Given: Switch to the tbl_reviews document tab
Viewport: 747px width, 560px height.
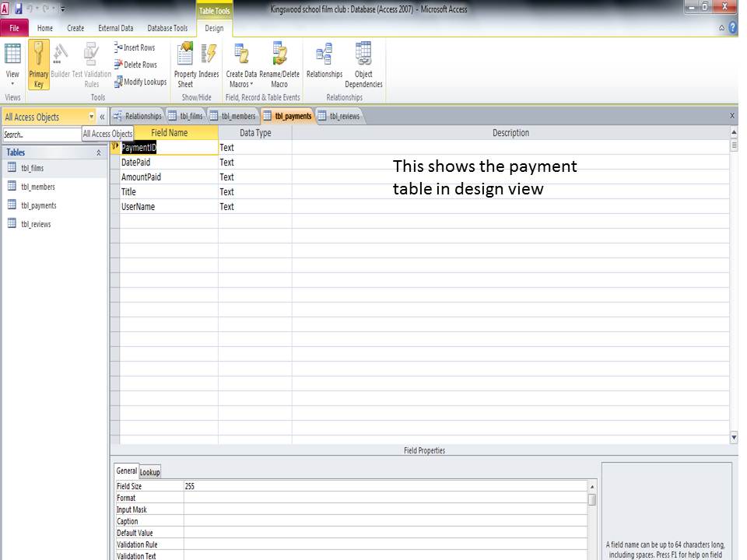Looking at the screenshot, I should (339, 116).
